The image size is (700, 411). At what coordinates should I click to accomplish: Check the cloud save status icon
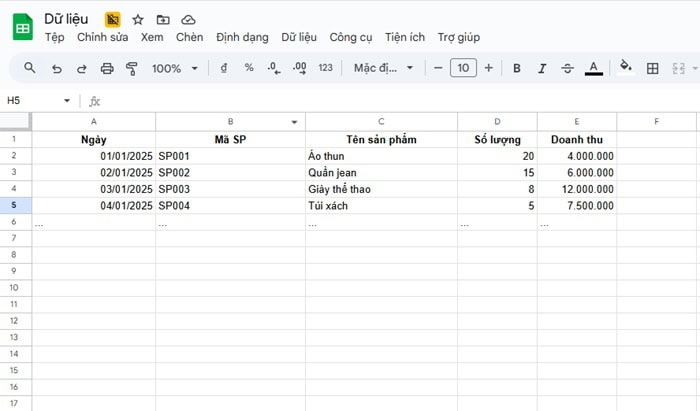[188, 19]
